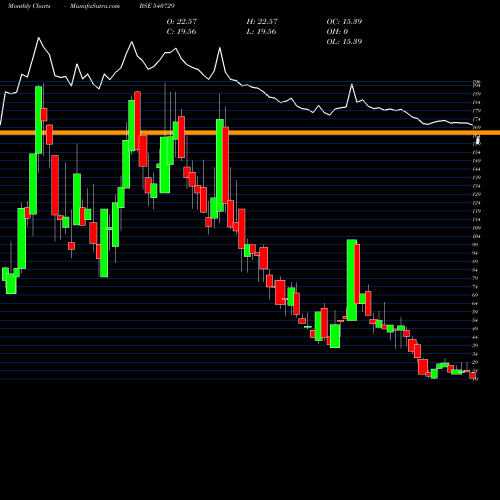Click the 124 price axis label
Image resolution: width=500 pixels, height=500 pixels.
[477, 203]
